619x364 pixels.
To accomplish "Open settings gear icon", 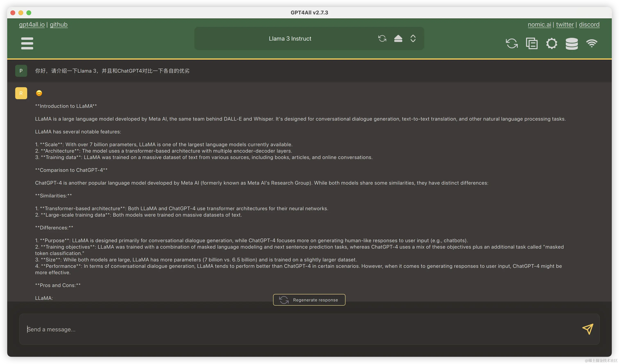I will pos(552,43).
